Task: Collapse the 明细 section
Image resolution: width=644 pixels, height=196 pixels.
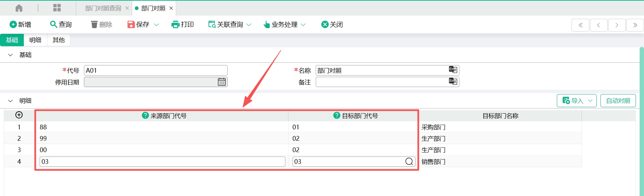Action: point(10,101)
